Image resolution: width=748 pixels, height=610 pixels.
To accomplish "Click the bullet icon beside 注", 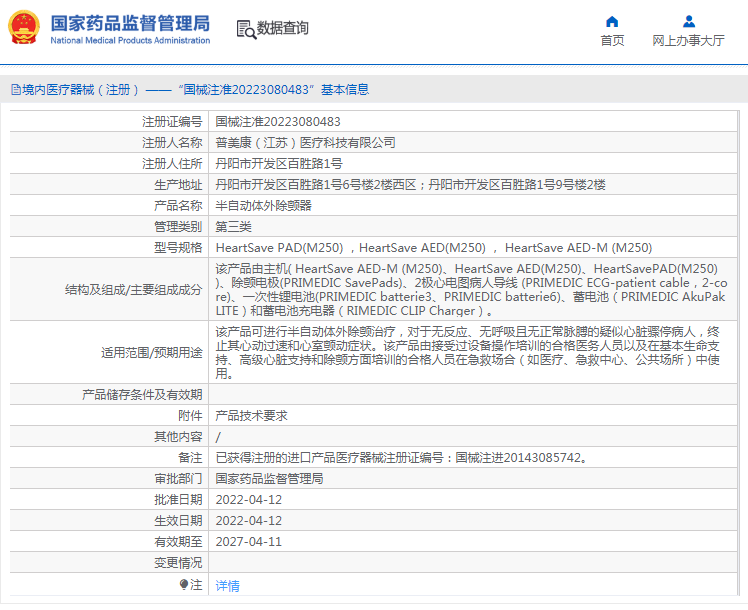I will pyautogui.click(x=184, y=584).
